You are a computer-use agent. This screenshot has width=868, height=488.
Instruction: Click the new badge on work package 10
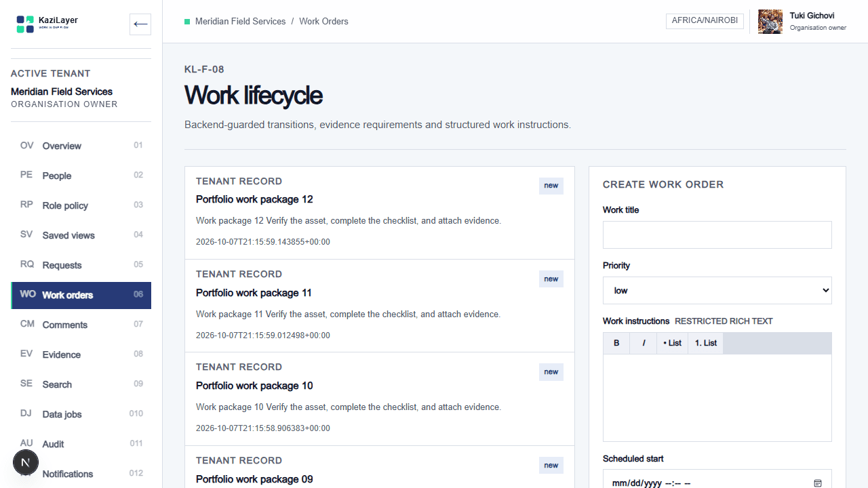tap(551, 372)
